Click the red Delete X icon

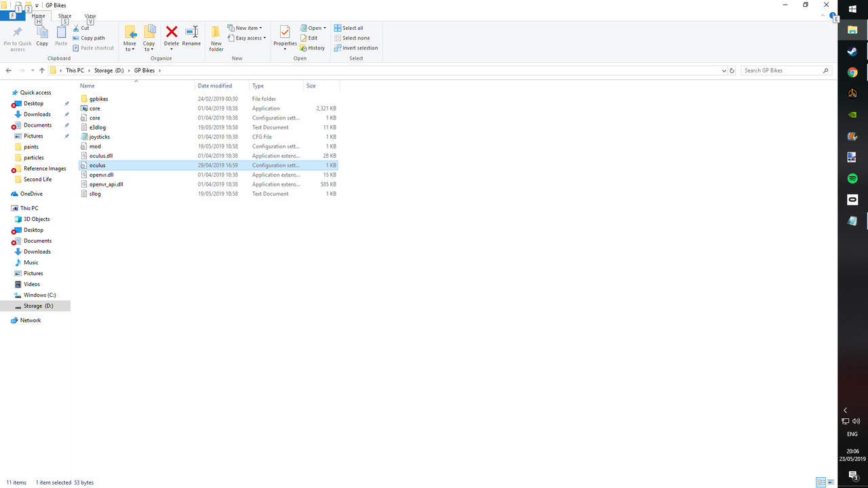172,32
